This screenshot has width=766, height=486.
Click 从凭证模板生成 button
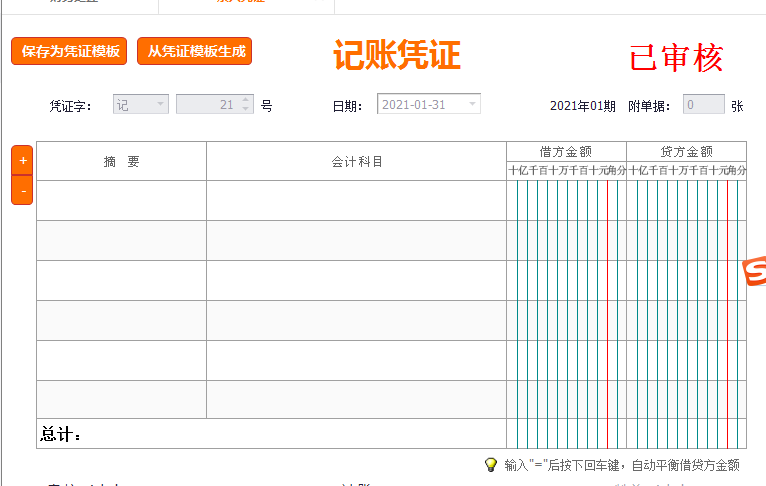(195, 51)
